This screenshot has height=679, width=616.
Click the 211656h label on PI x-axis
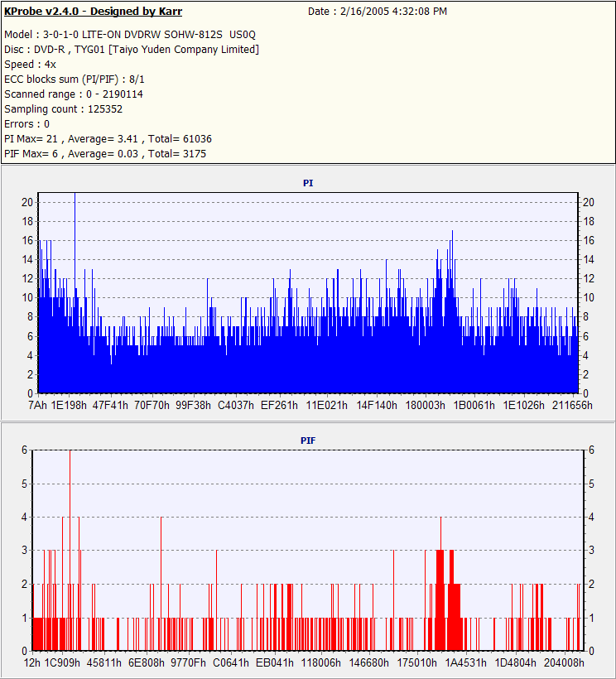[572, 405]
